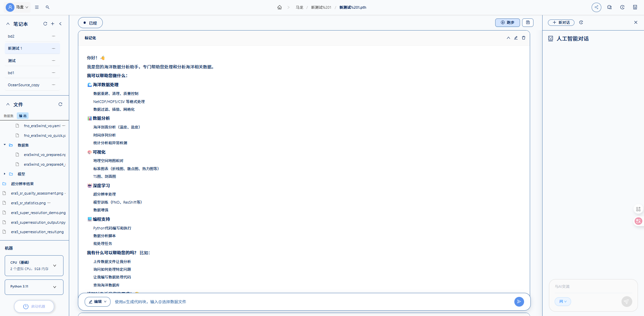This screenshot has width=644, height=316.
Task: Toggle the hamburger sidebar menu
Action: click(x=37, y=7)
